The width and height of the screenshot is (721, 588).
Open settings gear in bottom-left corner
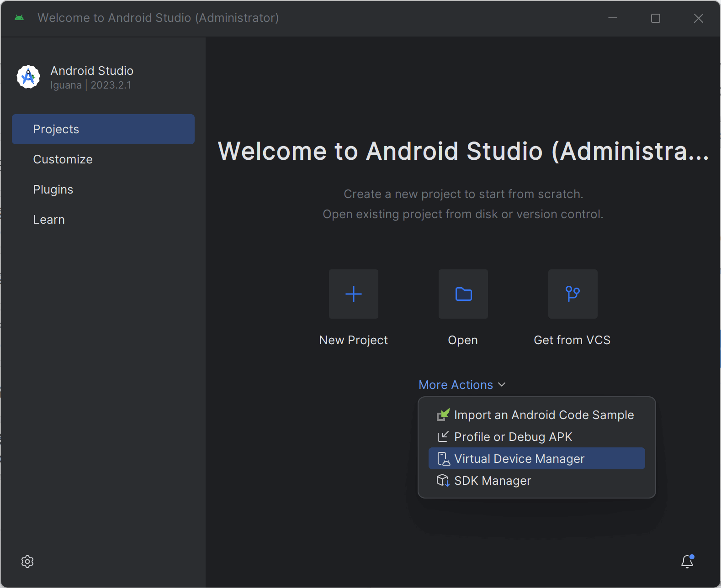(27, 562)
